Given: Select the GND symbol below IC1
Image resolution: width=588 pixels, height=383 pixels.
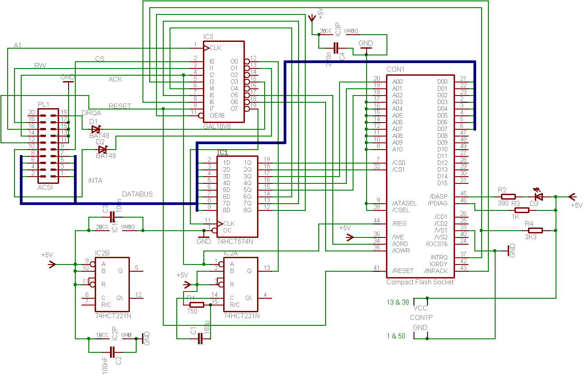Looking at the screenshot, I should point(204,237).
